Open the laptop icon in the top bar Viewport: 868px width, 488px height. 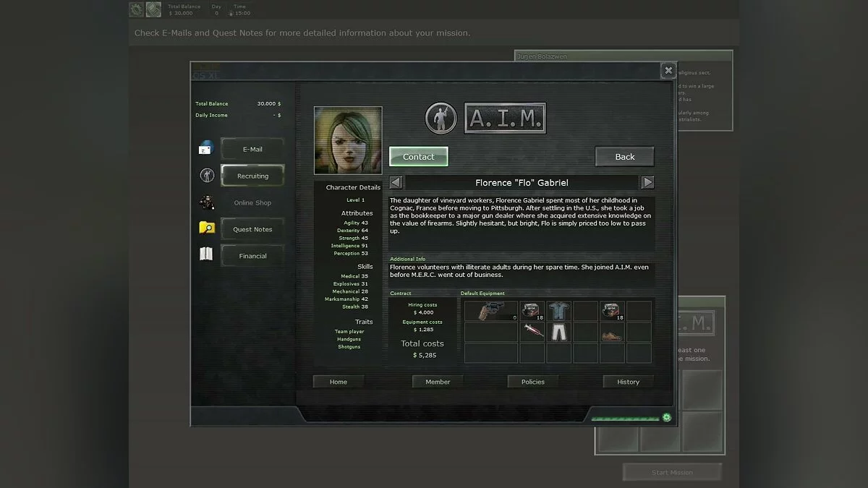pyautogui.click(x=153, y=9)
